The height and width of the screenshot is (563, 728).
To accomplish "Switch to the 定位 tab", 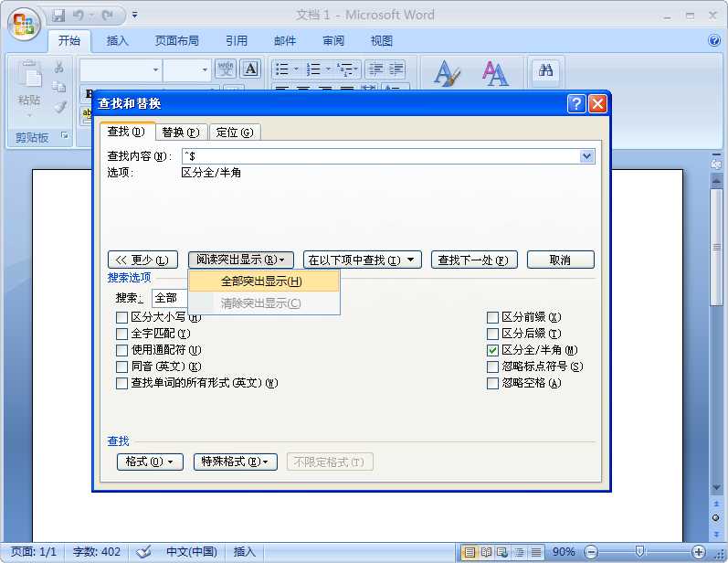I will [x=235, y=133].
